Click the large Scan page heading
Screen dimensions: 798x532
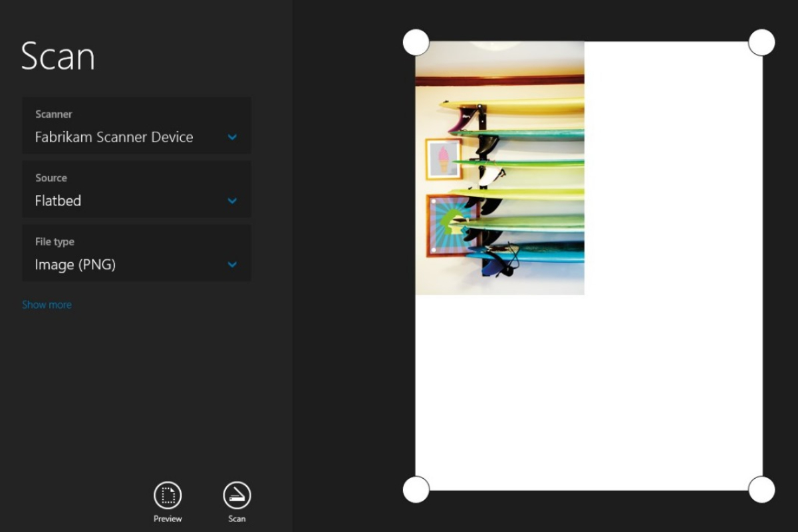tap(58, 57)
